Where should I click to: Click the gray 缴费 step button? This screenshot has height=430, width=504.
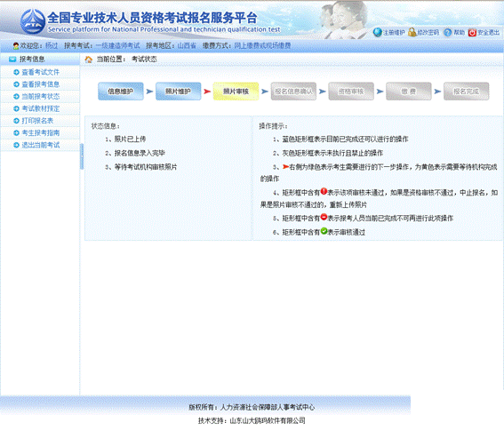click(409, 92)
